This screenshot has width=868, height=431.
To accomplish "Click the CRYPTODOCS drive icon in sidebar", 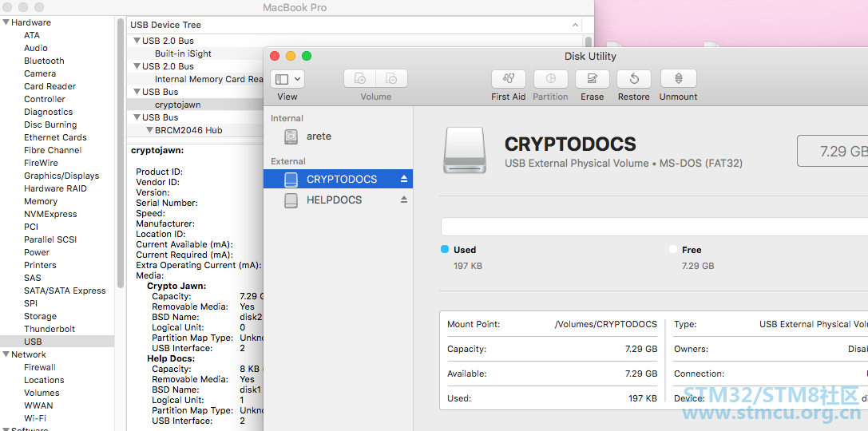I will pyautogui.click(x=291, y=180).
